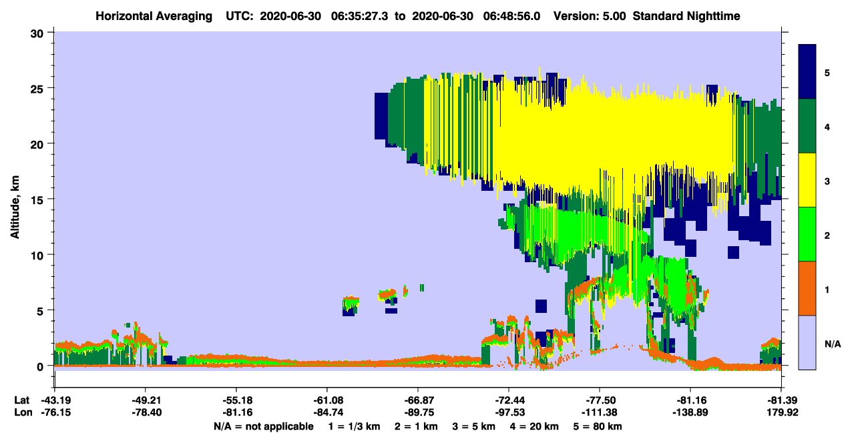The image size is (868, 445).
Task: Click the orange color bar segment labeled 1
Action: (x=807, y=288)
